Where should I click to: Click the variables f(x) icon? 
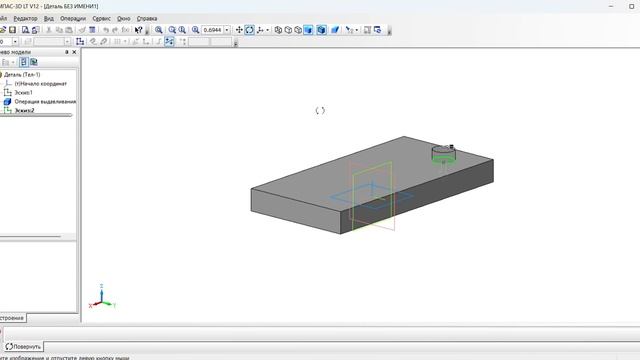coord(125,30)
